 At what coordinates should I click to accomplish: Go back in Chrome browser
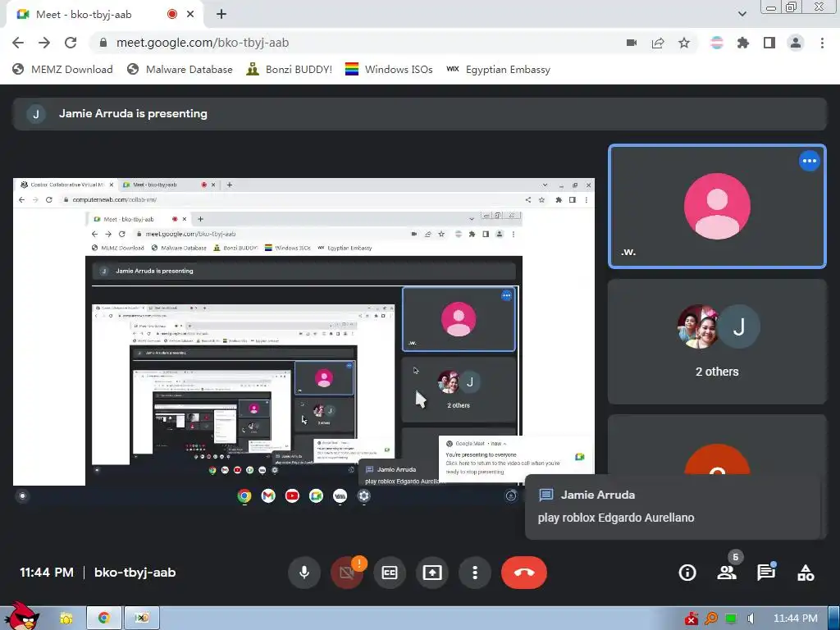(x=18, y=43)
